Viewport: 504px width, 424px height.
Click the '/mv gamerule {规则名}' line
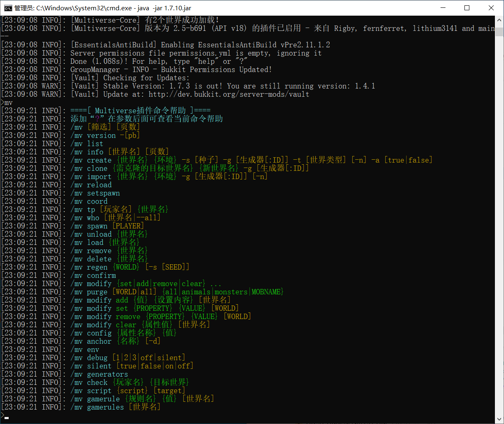point(108,399)
